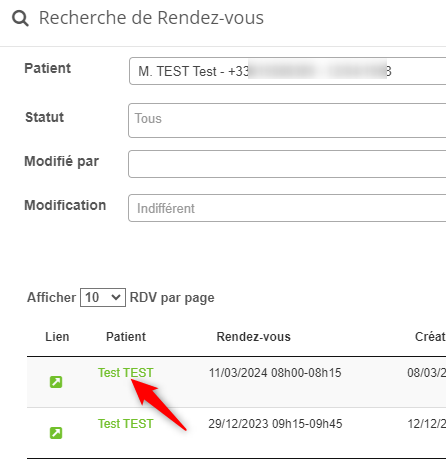
Task: Select the 29/12/2023 09h15-09h45 appointment cell
Action: (x=275, y=424)
